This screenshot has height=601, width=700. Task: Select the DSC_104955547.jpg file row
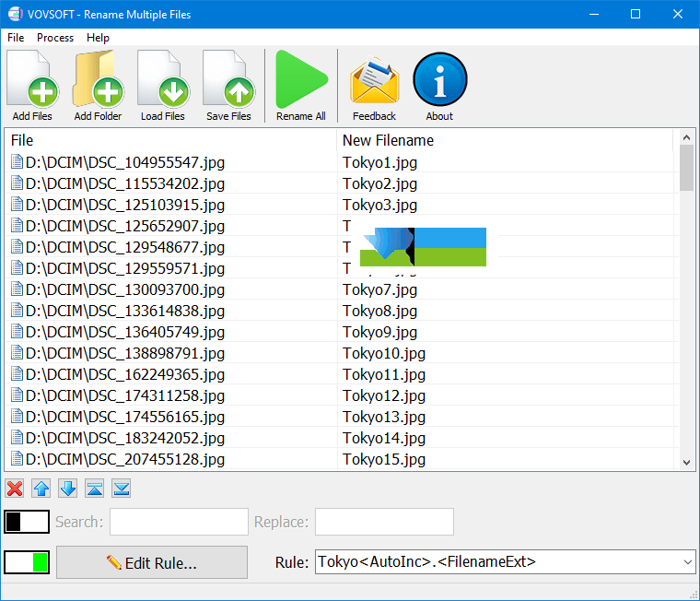click(125, 162)
